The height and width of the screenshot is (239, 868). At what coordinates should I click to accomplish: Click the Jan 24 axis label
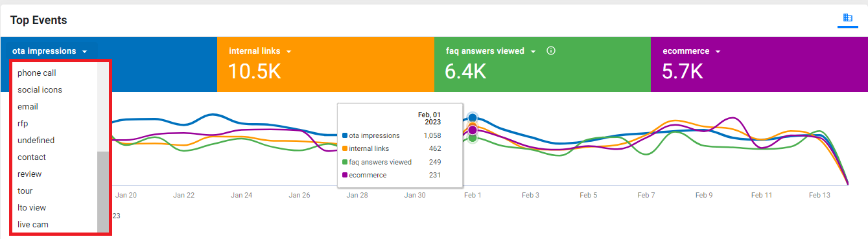pos(242,195)
